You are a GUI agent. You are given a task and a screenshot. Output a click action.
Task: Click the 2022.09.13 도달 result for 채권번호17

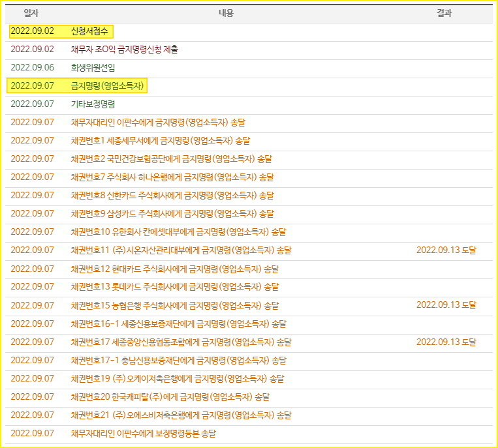coord(446,342)
